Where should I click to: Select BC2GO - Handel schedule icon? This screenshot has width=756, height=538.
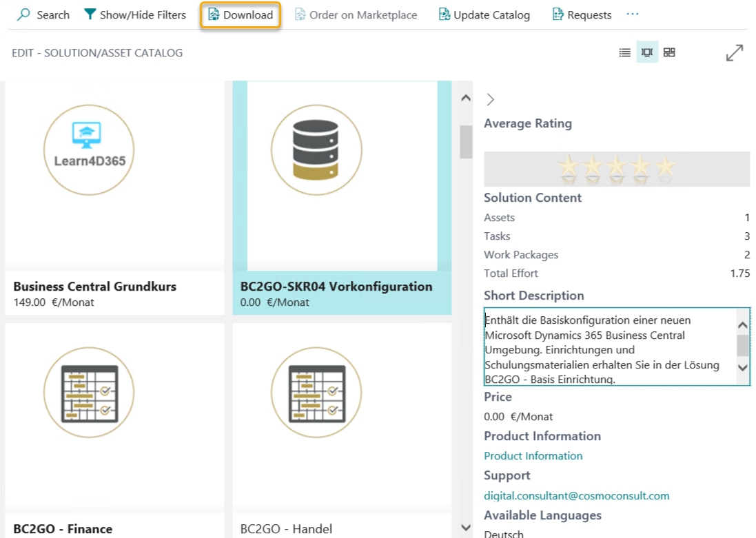(316, 394)
